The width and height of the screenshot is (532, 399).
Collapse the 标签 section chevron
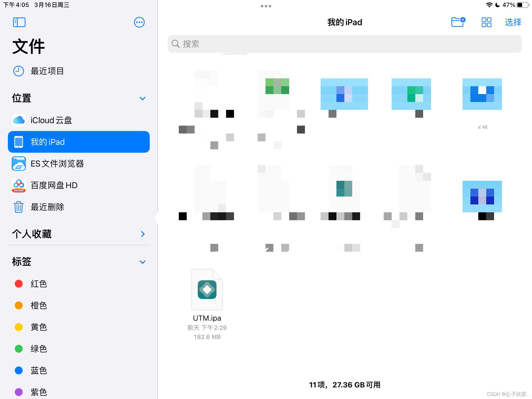point(142,262)
